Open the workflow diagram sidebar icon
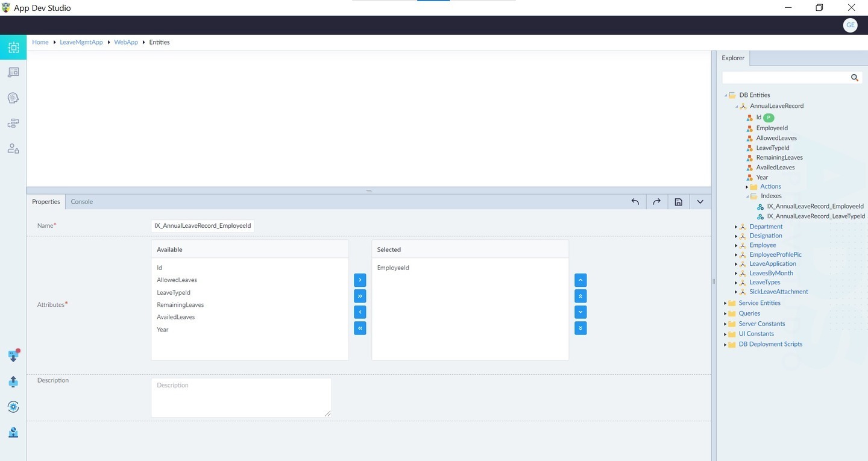 13,124
